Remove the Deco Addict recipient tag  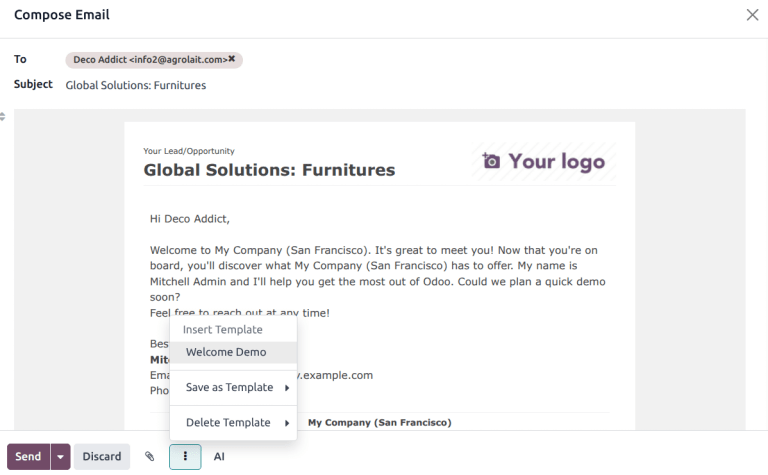click(x=232, y=60)
